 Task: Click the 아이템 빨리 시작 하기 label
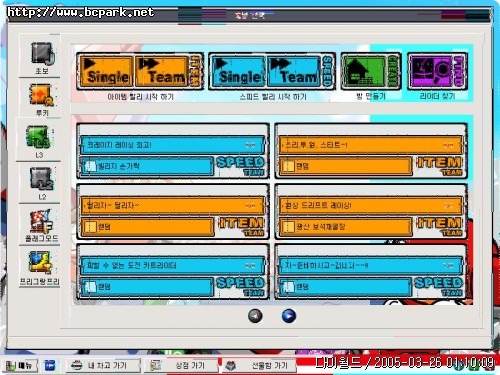click(x=140, y=97)
